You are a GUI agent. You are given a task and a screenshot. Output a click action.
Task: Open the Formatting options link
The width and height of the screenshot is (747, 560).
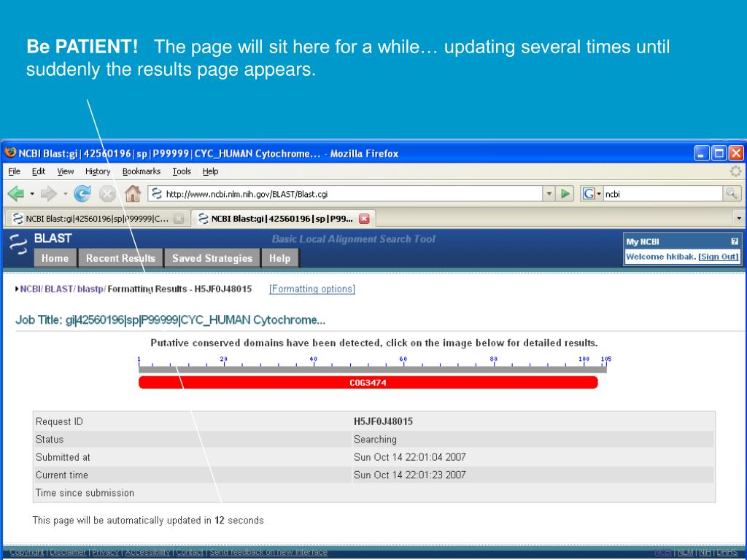(312, 289)
